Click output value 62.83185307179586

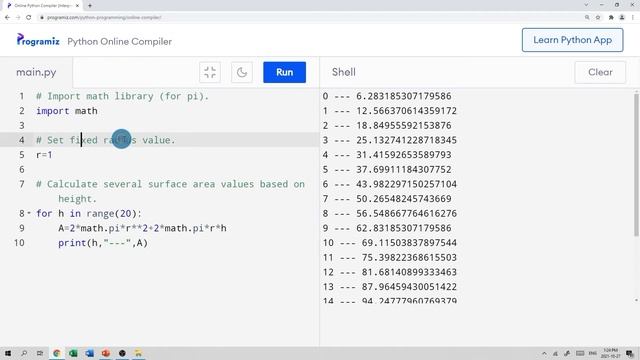tap(404, 228)
